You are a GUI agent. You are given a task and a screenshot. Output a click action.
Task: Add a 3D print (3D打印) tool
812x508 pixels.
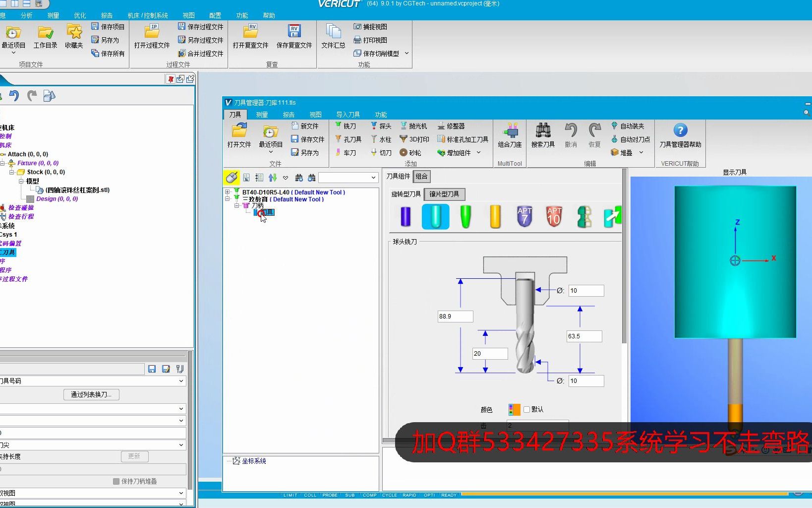coord(414,139)
